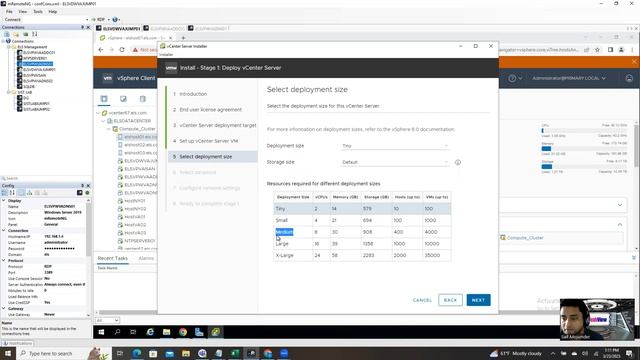
Task: Open File Explorer in remote taskbar
Action: coord(167,332)
